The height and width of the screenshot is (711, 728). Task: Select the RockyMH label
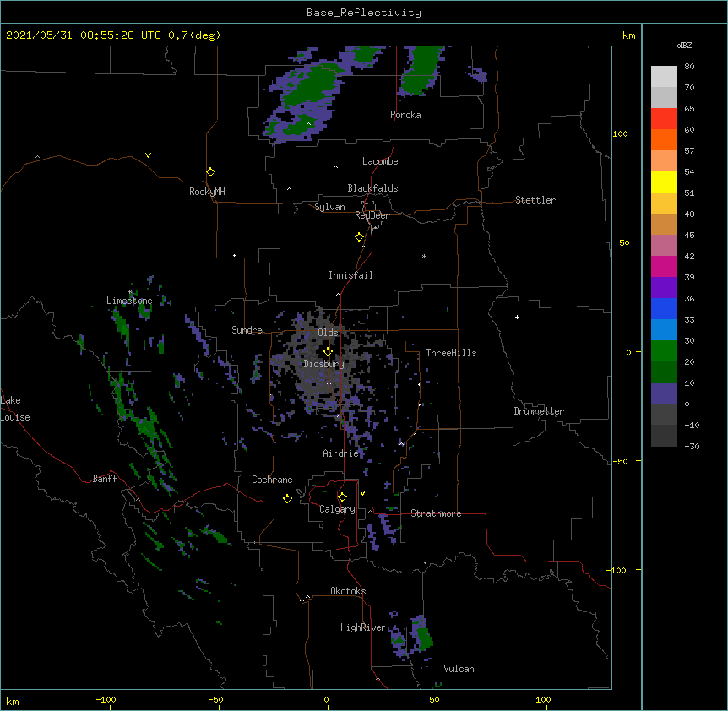[x=207, y=192]
